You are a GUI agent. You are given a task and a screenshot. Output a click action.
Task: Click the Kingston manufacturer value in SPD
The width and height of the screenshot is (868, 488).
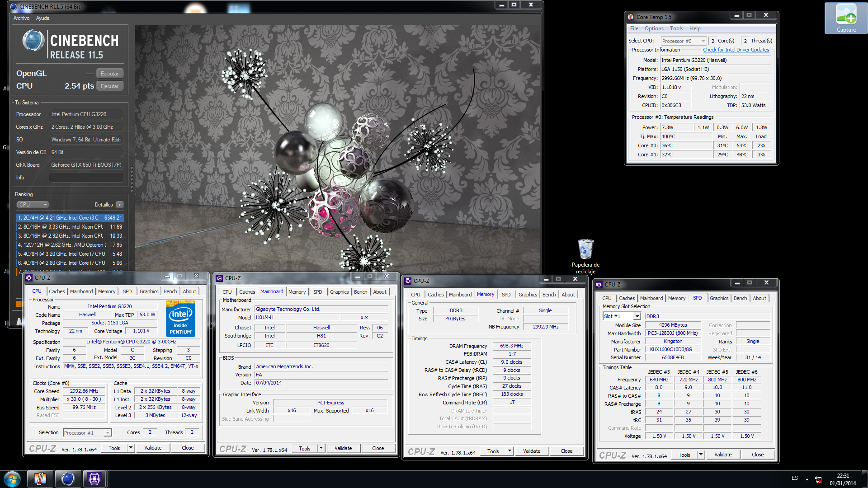(x=673, y=342)
